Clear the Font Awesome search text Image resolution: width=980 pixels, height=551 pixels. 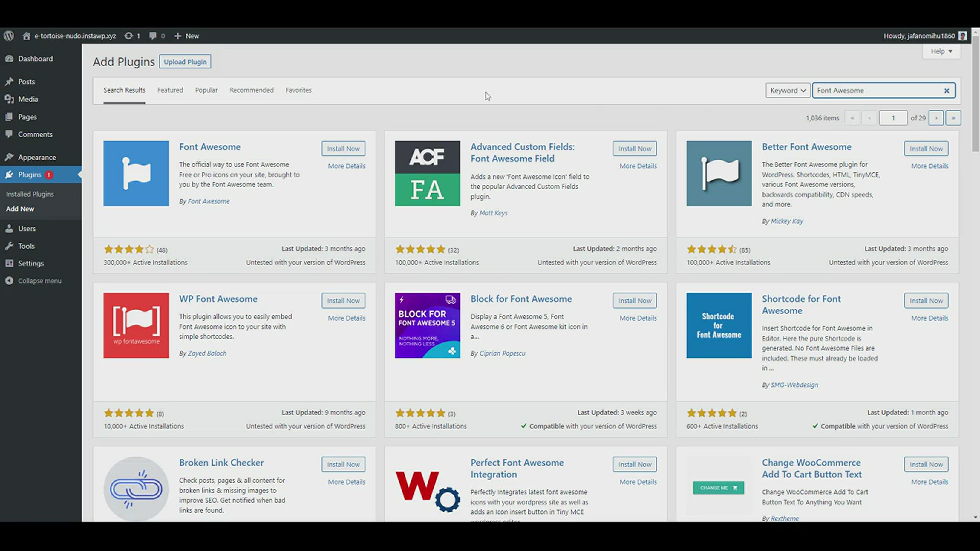(947, 91)
